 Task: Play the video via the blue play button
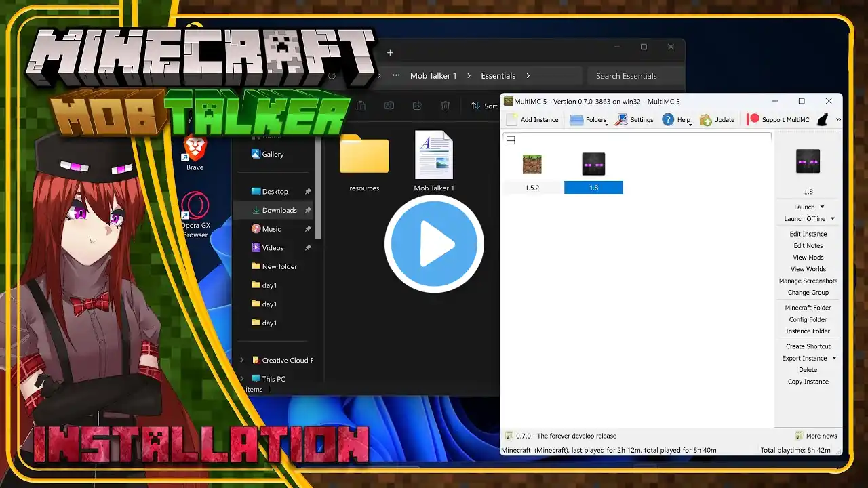[x=434, y=244]
